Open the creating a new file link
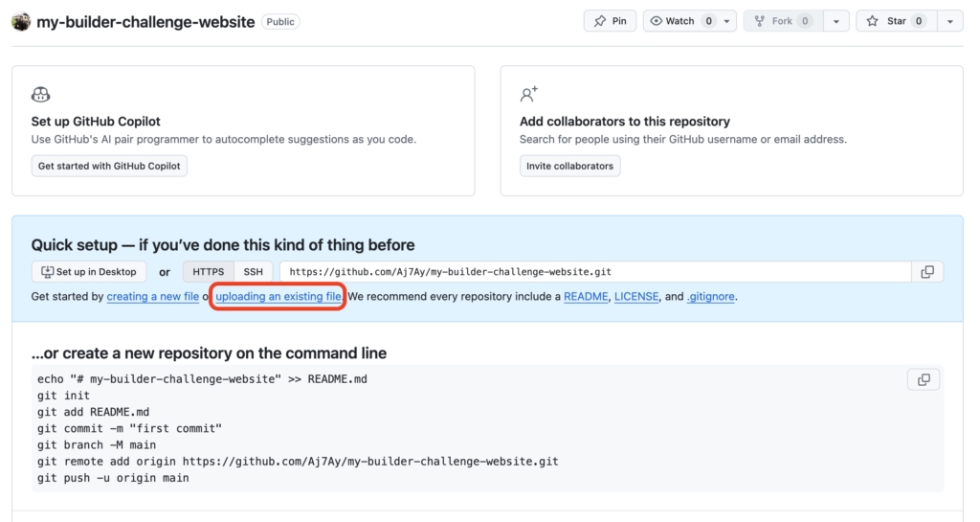Screen dimensions: 980x522 pos(152,297)
